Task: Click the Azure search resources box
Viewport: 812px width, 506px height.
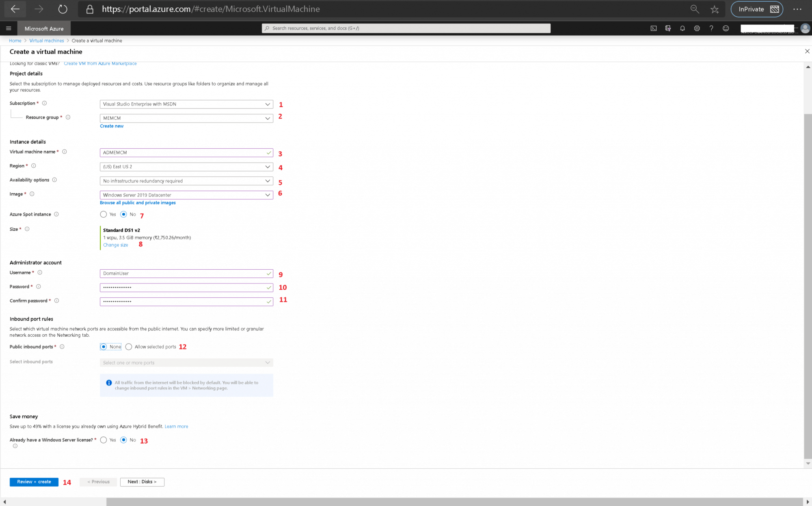Action: click(406, 28)
